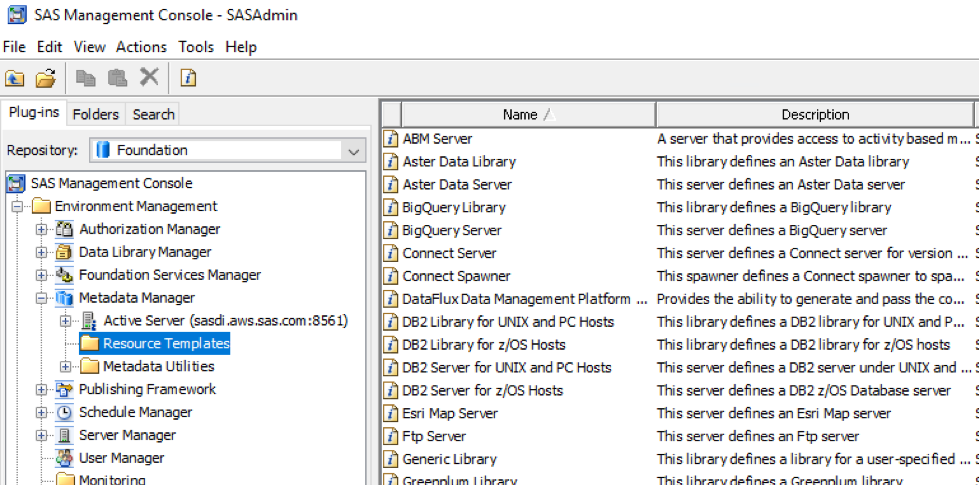This screenshot has height=485, width=979.
Task: Open the Actions menu
Action: pyautogui.click(x=141, y=47)
